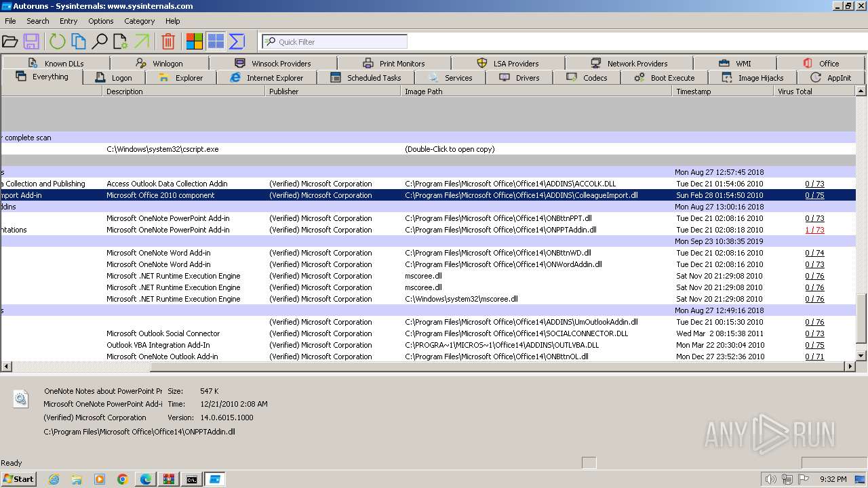Screen dimensions: 868x488
Task: Switch to the Explorer tab
Action: pyautogui.click(x=181, y=77)
